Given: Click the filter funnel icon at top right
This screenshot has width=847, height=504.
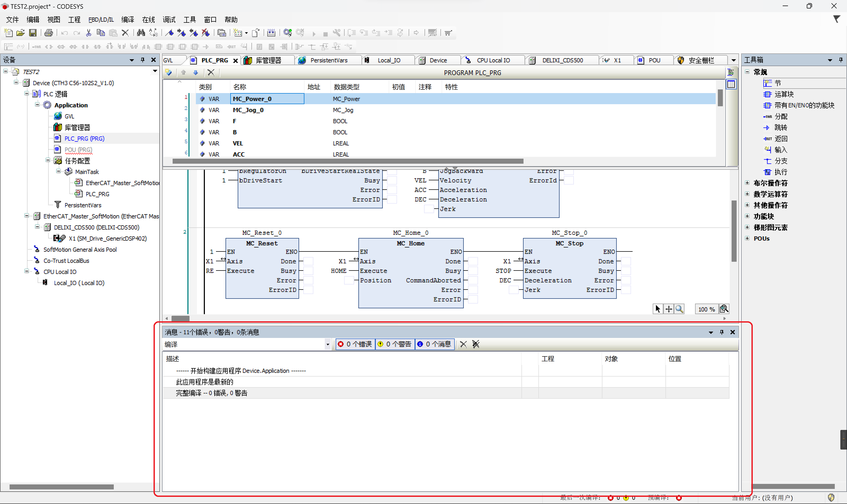Looking at the screenshot, I should pos(836,19).
